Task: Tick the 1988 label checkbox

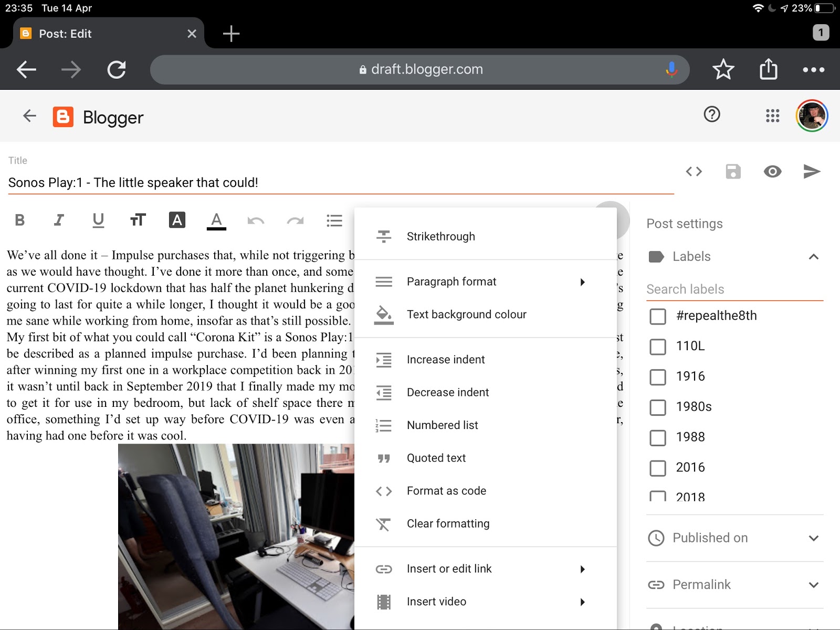Action: click(658, 438)
